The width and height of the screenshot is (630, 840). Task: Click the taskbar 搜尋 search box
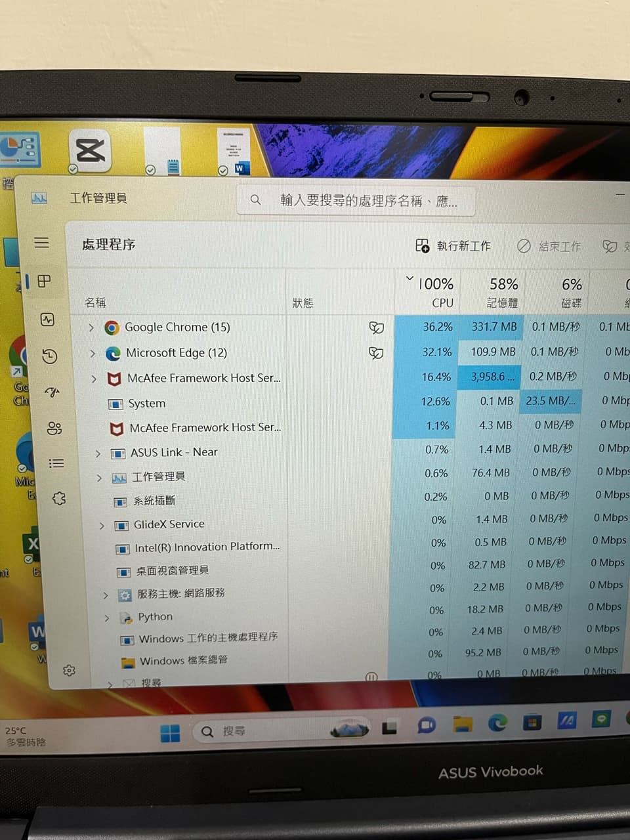click(282, 731)
